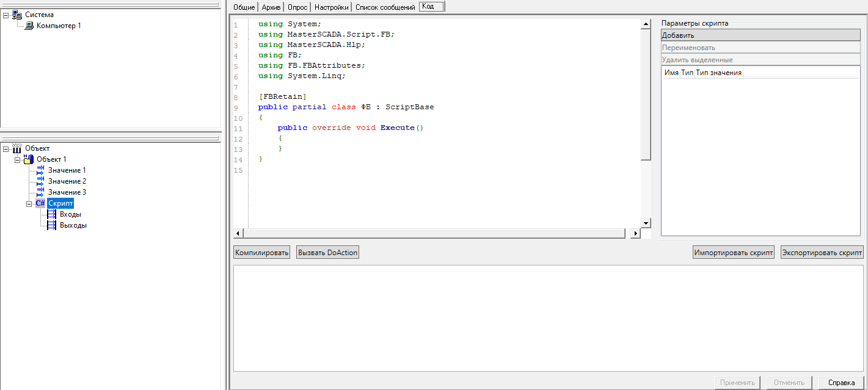Screen dimensions: 868x390
Task: Collapse the Объект root node
Action: point(6,148)
